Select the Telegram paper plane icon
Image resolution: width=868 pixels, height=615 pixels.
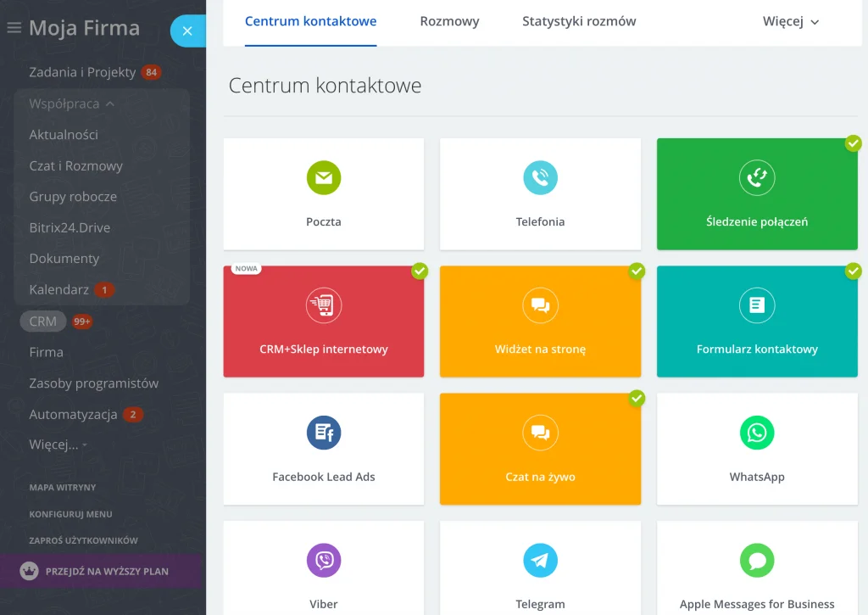[540, 560]
